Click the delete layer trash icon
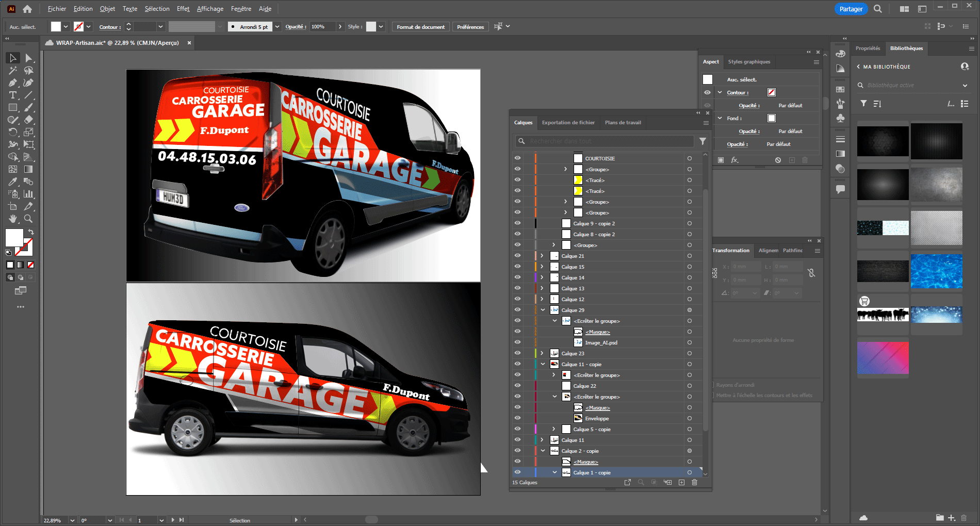This screenshot has width=980, height=526. click(x=694, y=482)
